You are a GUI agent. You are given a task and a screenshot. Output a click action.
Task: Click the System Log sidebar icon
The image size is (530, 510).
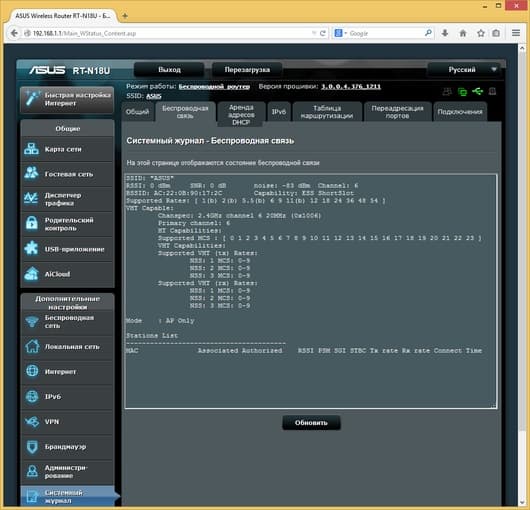pos(32,496)
